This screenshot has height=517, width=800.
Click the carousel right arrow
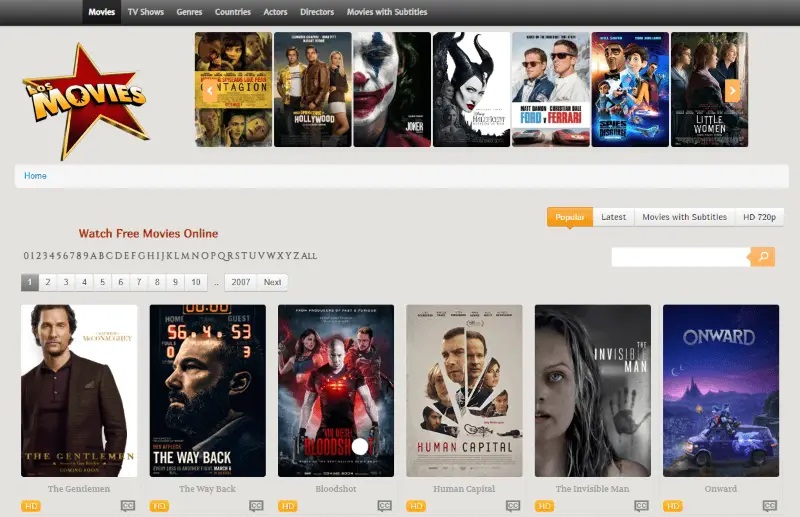coord(732,90)
